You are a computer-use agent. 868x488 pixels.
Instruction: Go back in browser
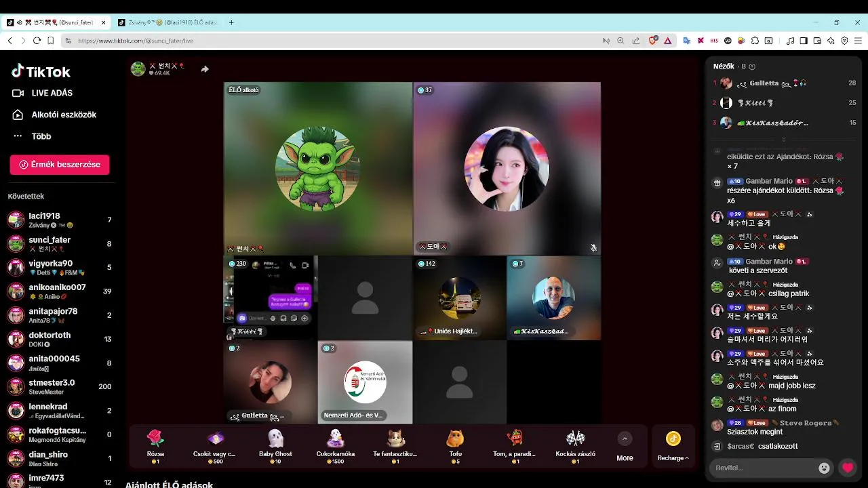coord(9,41)
